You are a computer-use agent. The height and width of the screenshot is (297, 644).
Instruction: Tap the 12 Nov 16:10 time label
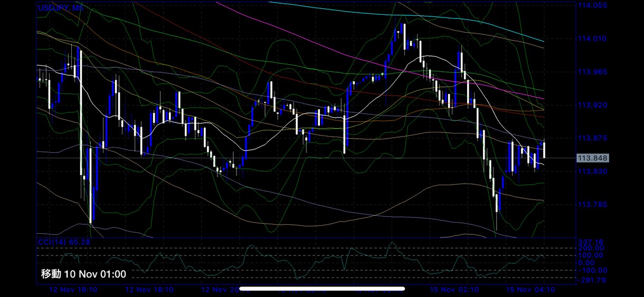coord(73,290)
